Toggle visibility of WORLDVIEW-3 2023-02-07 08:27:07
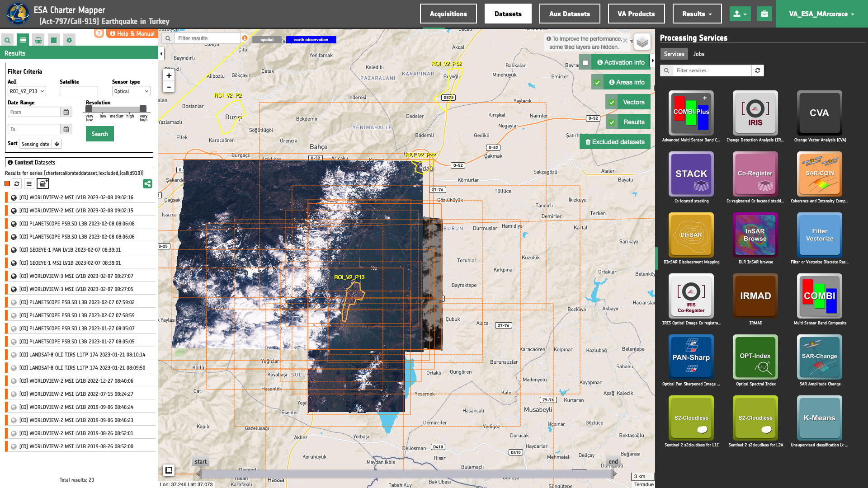868x488 pixels. [14, 276]
